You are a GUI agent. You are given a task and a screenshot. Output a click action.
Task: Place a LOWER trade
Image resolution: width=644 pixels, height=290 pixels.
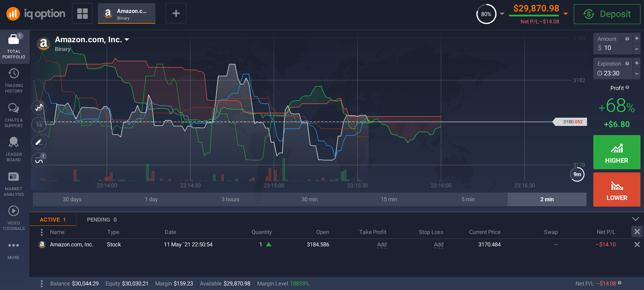(x=617, y=189)
